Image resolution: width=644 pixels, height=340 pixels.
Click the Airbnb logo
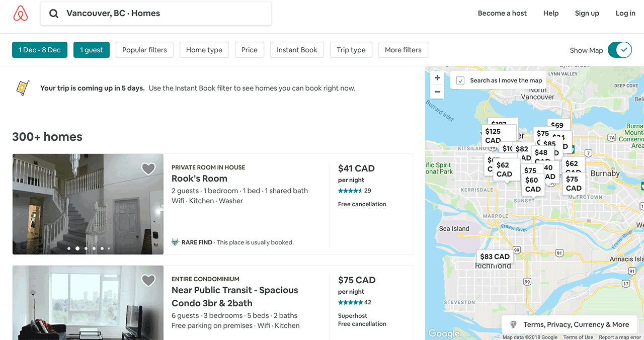[20, 13]
